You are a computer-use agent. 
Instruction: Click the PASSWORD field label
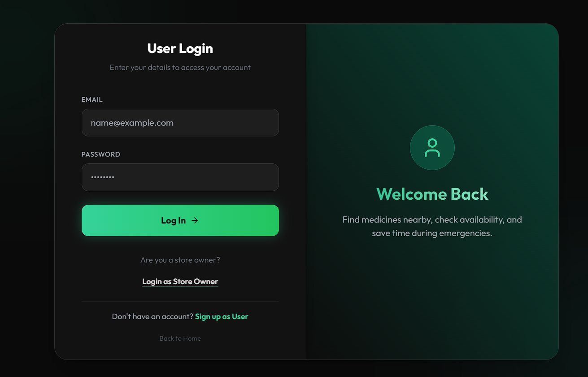point(101,154)
